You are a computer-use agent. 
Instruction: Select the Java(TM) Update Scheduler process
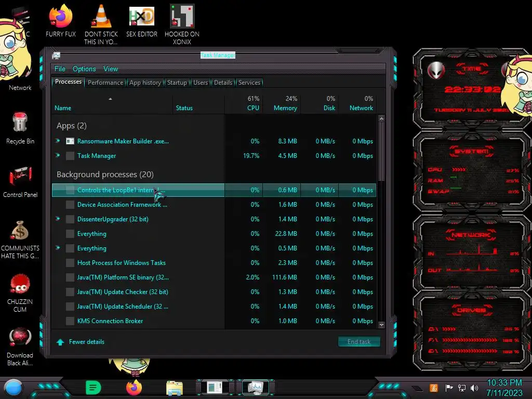tap(214, 307)
